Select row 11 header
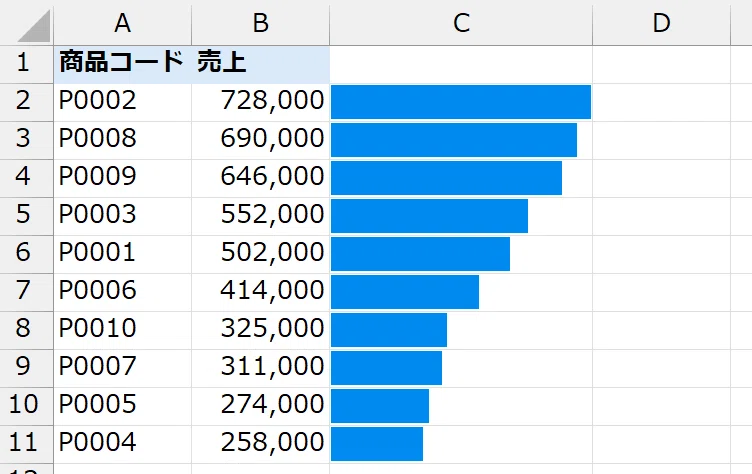Image resolution: width=752 pixels, height=474 pixels. [x=26, y=444]
